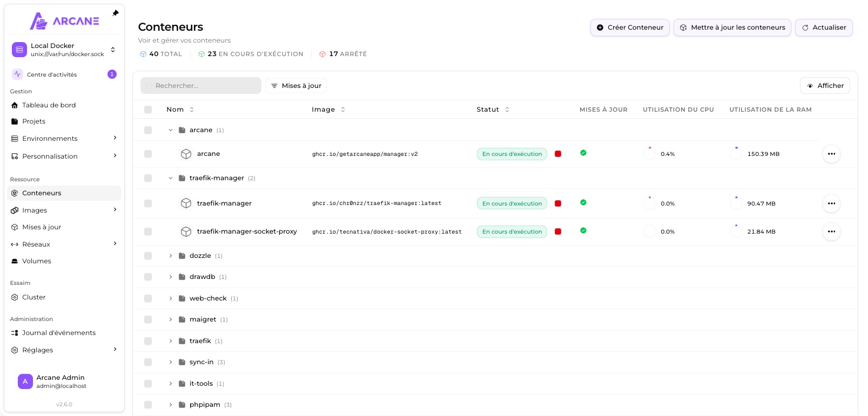Click traefik-manager-socket-proxy update status checkmark

[x=583, y=230]
